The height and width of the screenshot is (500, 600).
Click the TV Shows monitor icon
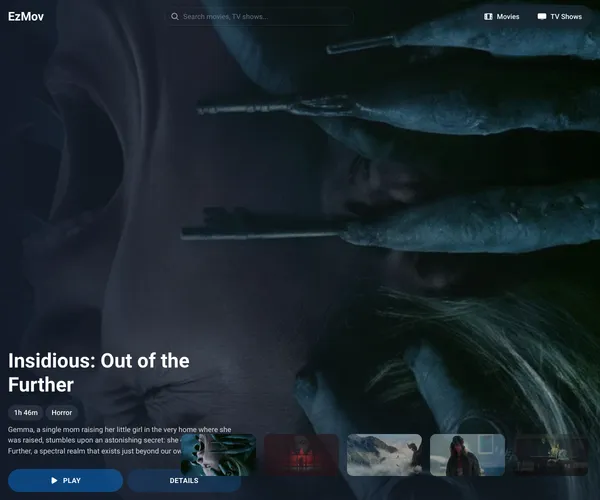click(x=542, y=16)
